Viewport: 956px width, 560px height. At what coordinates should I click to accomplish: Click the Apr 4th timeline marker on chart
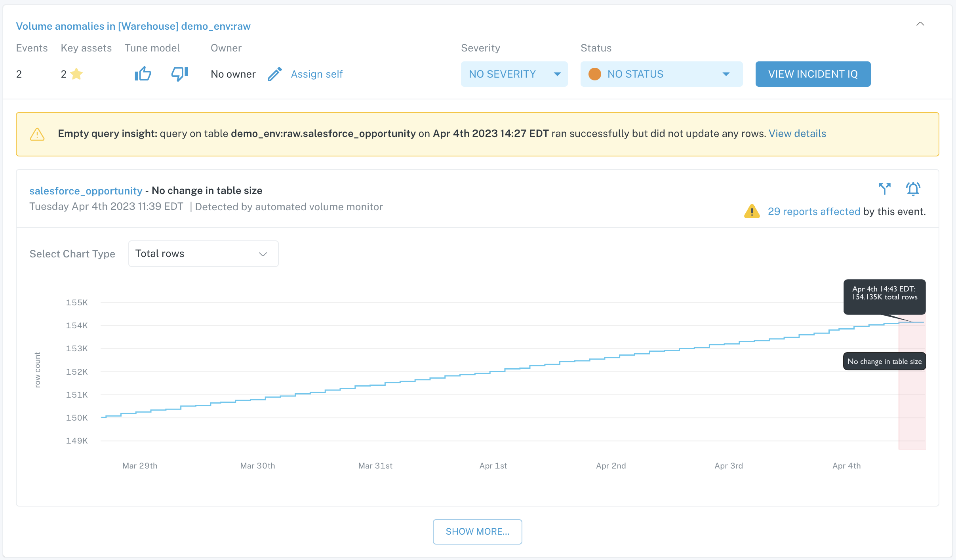click(846, 465)
